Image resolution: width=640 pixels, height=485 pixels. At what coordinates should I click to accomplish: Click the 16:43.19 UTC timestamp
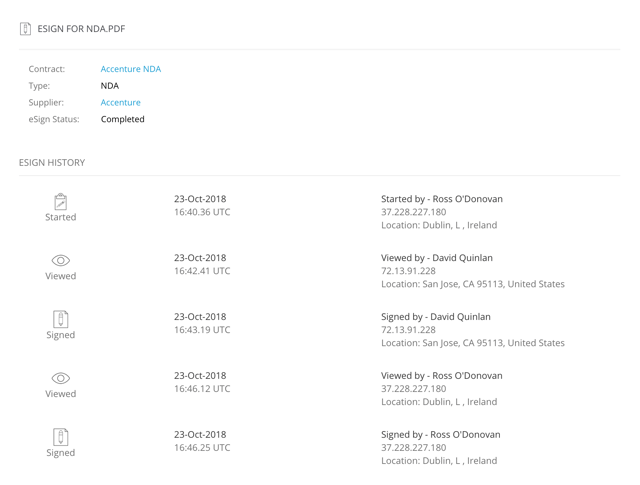point(201,330)
